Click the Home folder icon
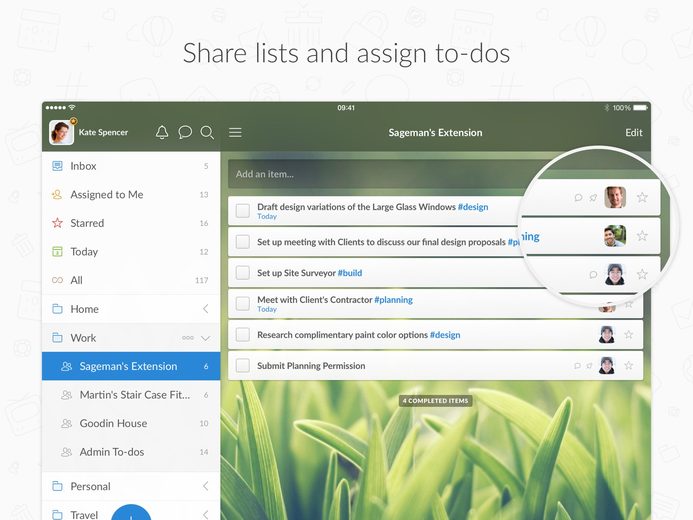This screenshot has width=693, height=520. point(57,309)
